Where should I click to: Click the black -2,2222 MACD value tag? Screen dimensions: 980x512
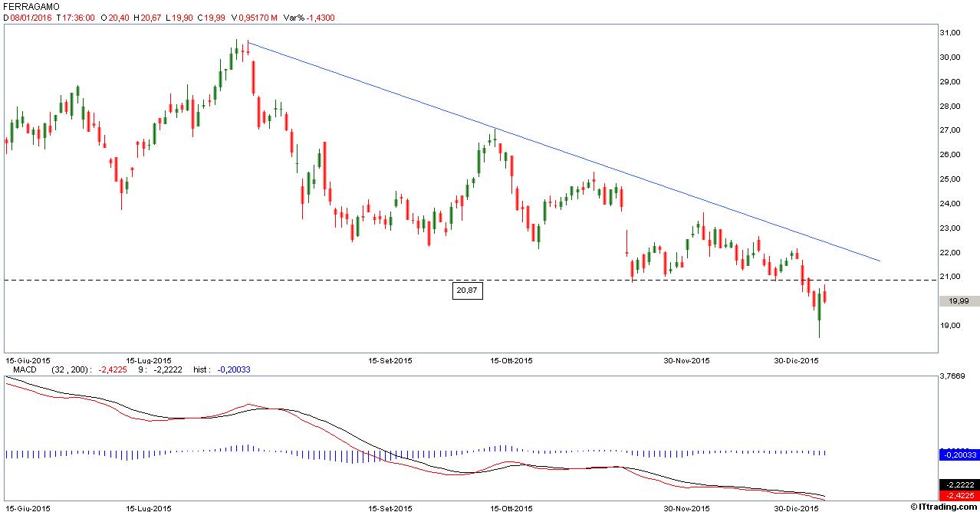point(959,484)
